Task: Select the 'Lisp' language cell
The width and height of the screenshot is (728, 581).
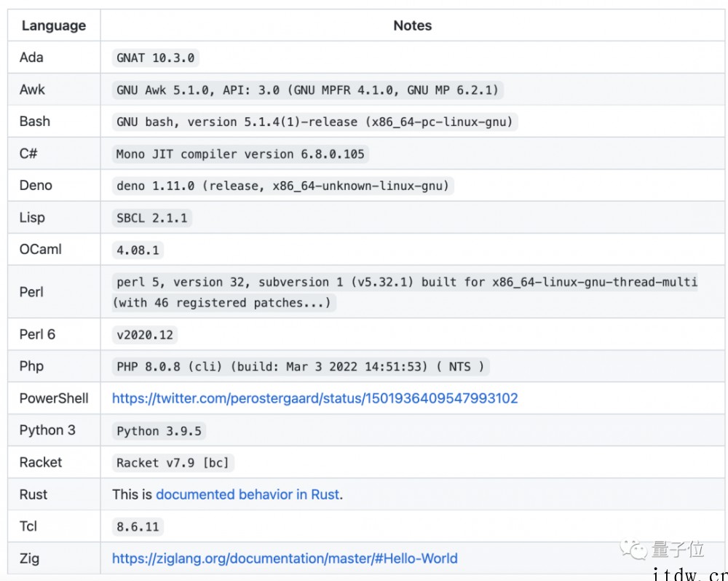Action: 54,218
